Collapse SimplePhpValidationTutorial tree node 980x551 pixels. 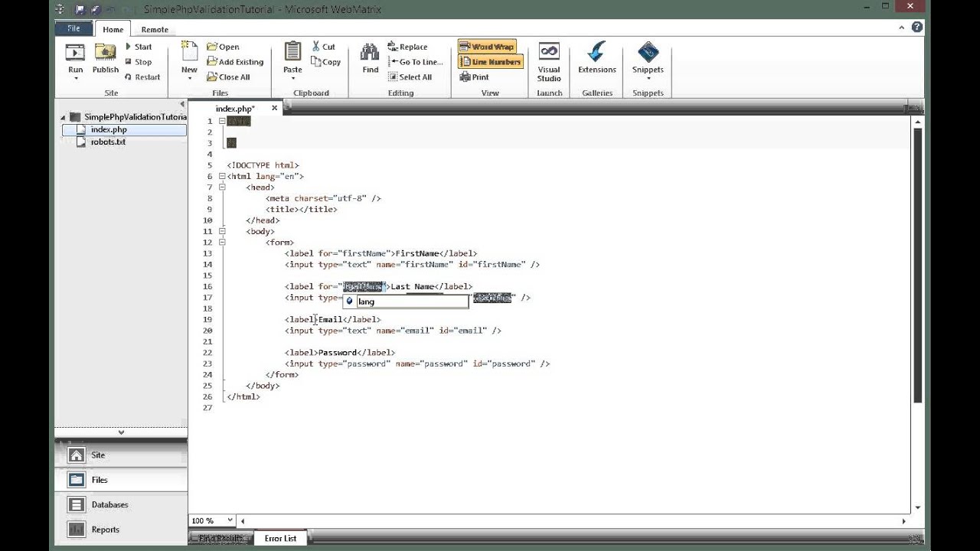tap(64, 117)
